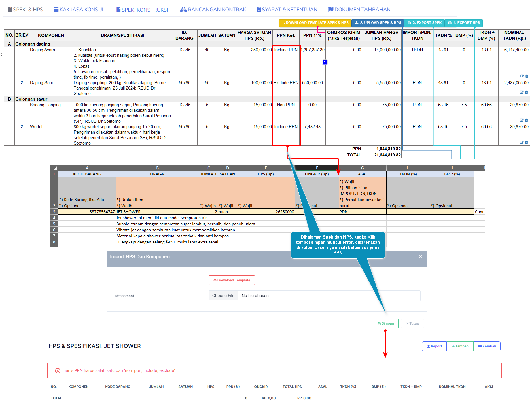Edit the Kacang Panjang row
532x405 pixels.
522,120
